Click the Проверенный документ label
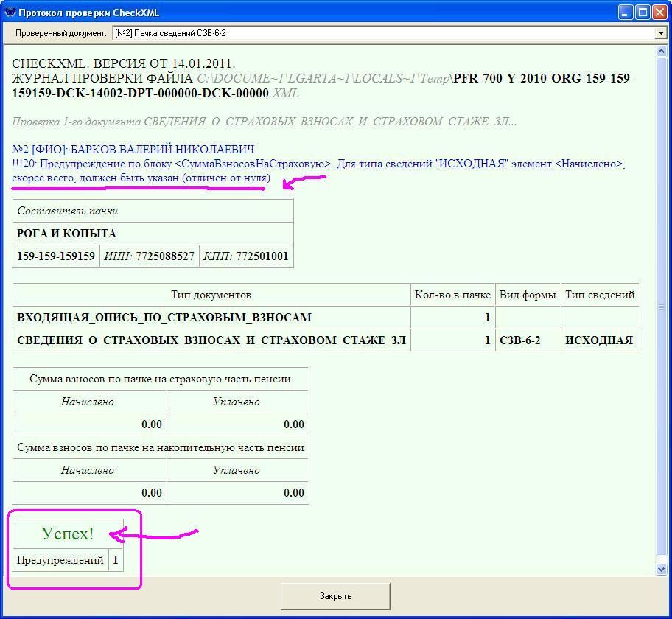 pos(61,33)
